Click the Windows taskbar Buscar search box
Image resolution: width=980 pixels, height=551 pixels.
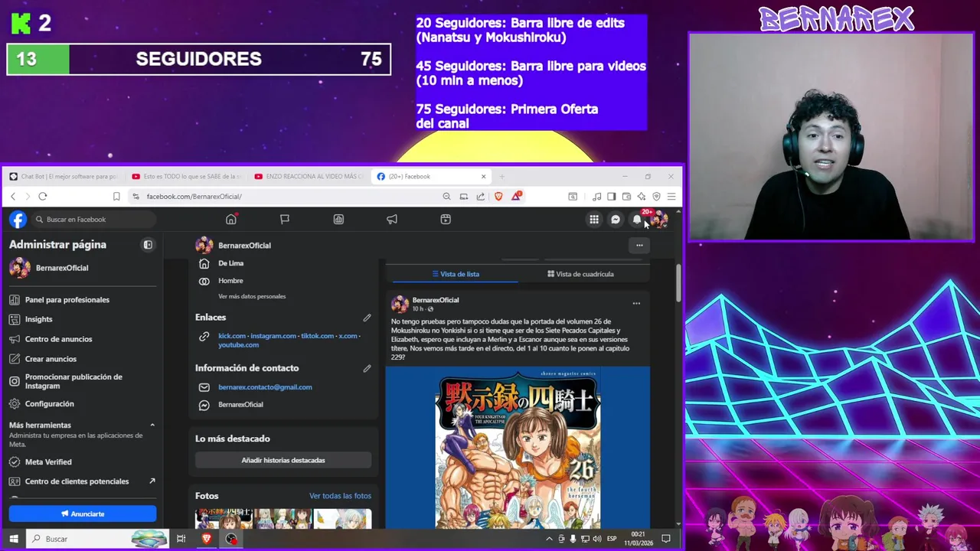pos(97,539)
